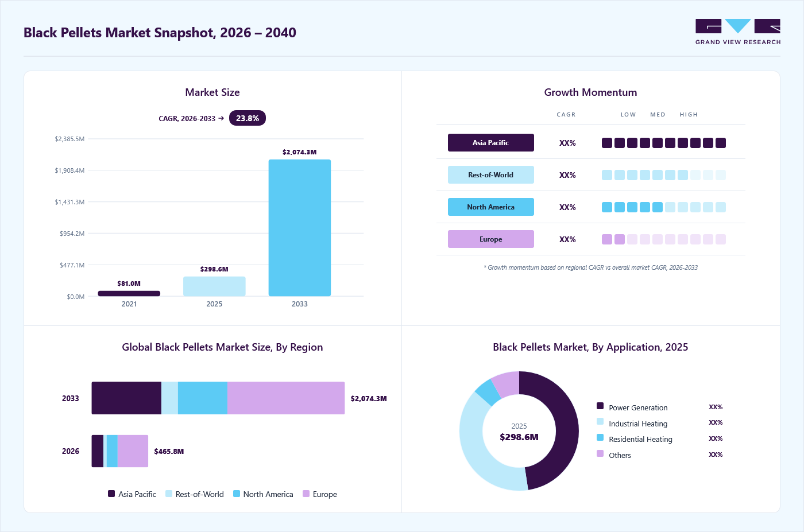Click the Others donut segment
Screen dimensions: 804x532
[x=508, y=384]
